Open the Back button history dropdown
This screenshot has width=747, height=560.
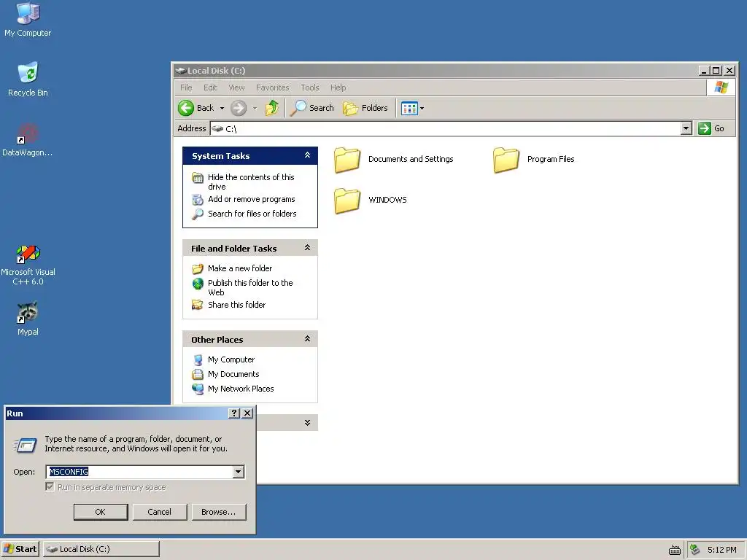coord(222,109)
